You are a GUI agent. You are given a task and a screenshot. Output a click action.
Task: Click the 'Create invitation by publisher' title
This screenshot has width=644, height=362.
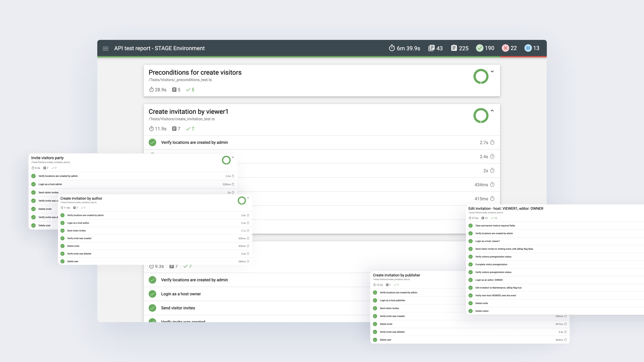coord(396,275)
